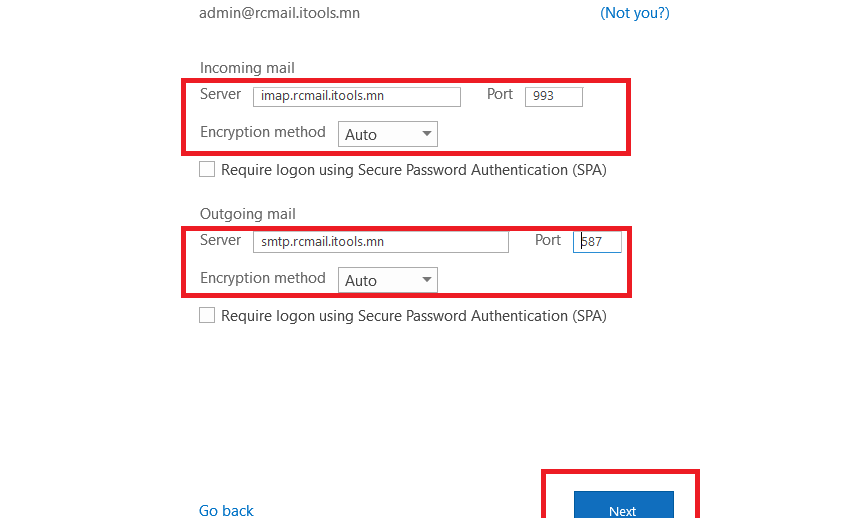Open the outgoing mail encryption method dropdown

(388, 280)
